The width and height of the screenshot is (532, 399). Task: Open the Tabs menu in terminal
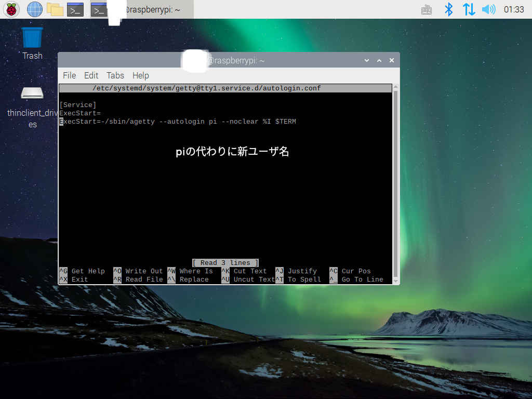point(115,75)
